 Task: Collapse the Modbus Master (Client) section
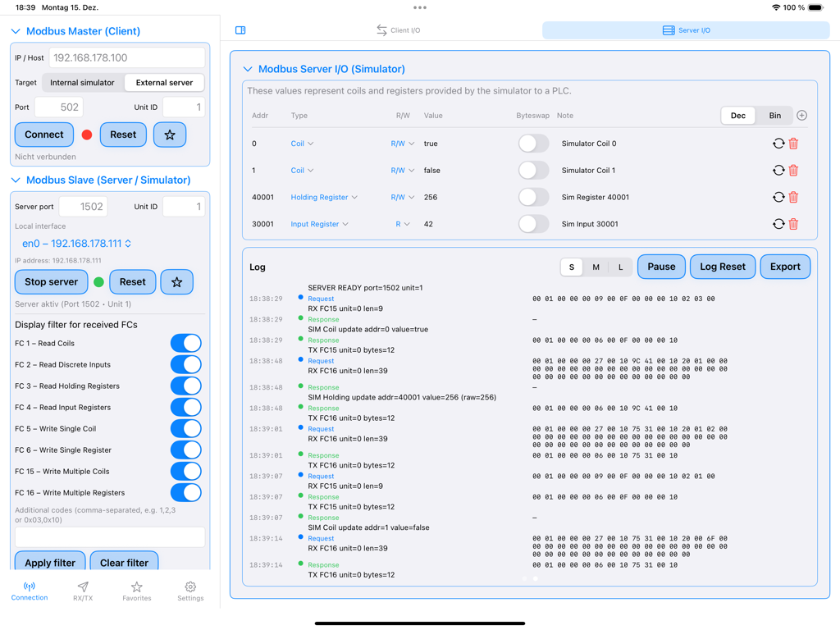14,30
